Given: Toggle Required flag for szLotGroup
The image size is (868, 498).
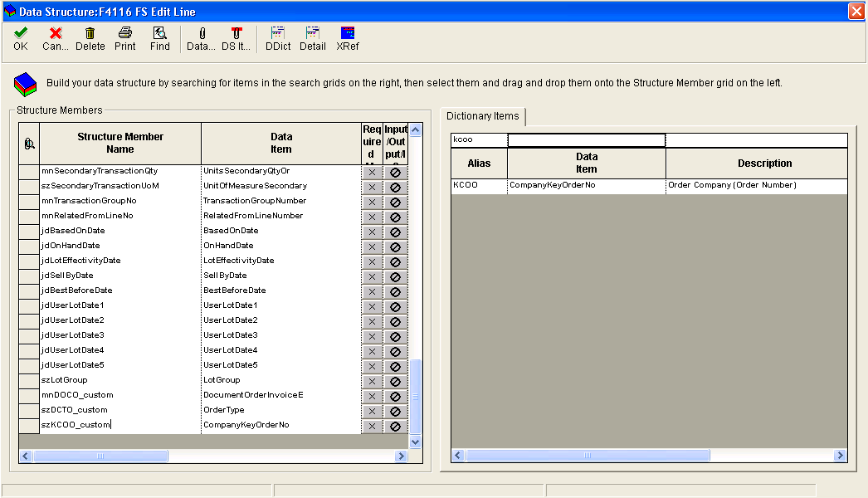Looking at the screenshot, I should click(372, 382).
